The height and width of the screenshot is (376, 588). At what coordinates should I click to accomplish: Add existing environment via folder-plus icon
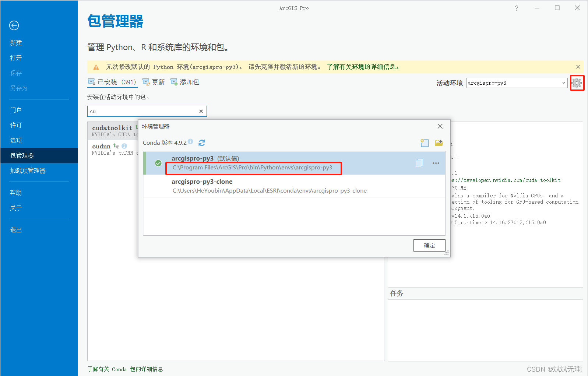[439, 143]
